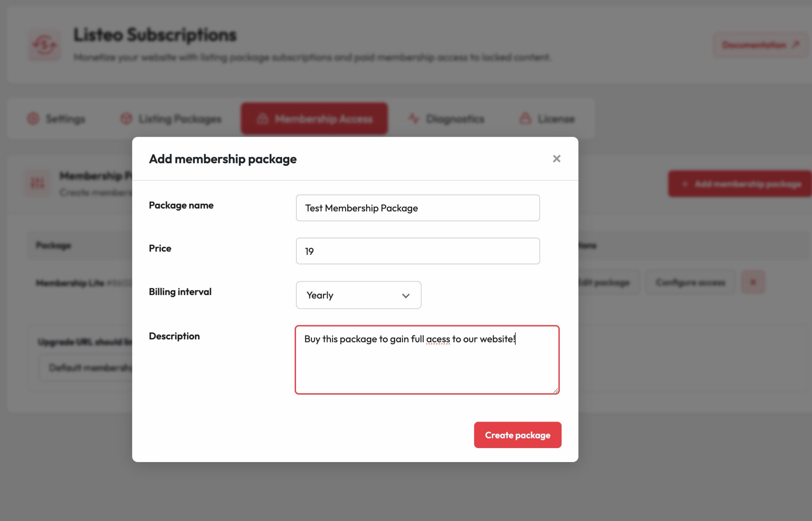Focus the Price input field
The width and height of the screenshot is (812, 521).
[418, 251]
